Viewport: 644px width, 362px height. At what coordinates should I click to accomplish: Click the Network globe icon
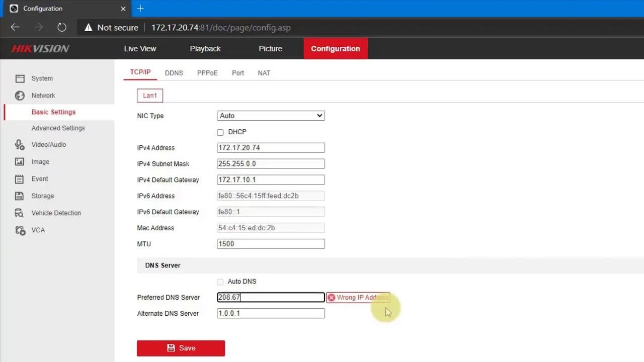[x=20, y=96]
